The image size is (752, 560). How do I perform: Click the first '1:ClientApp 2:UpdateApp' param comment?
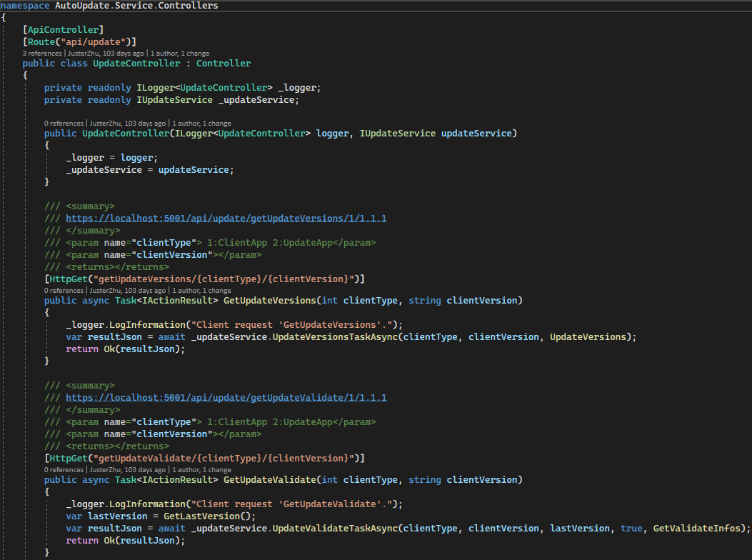269,243
